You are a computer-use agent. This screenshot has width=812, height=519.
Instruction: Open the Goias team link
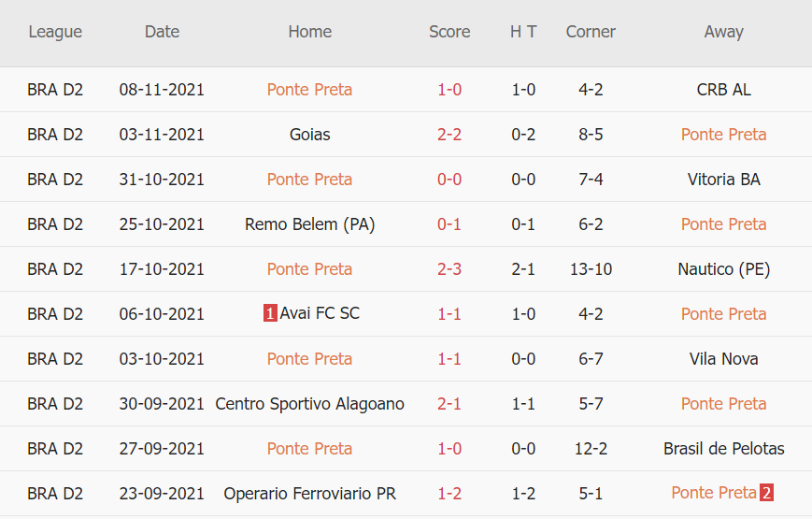(309, 135)
